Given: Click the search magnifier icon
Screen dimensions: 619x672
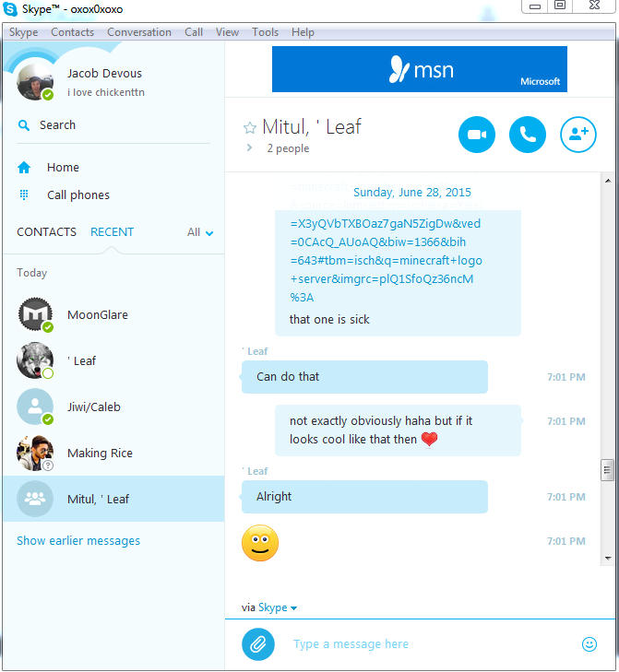Looking at the screenshot, I should (x=24, y=125).
